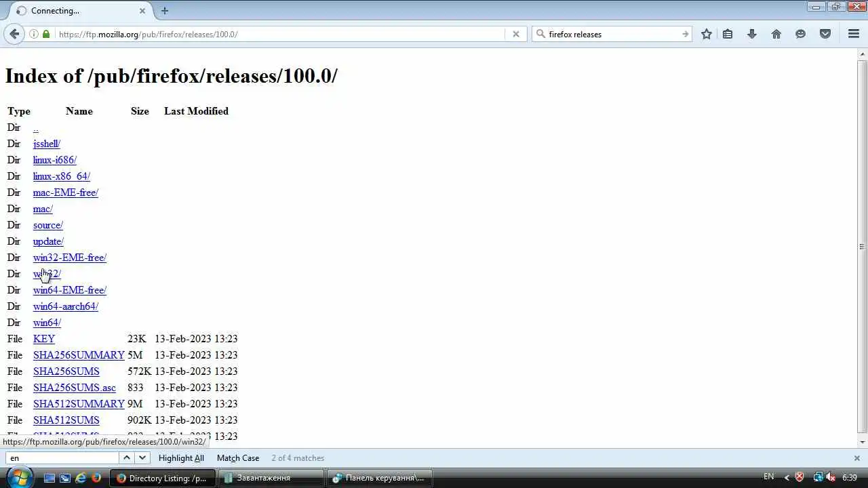Go back with the browser back arrow

[x=14, y=34]
